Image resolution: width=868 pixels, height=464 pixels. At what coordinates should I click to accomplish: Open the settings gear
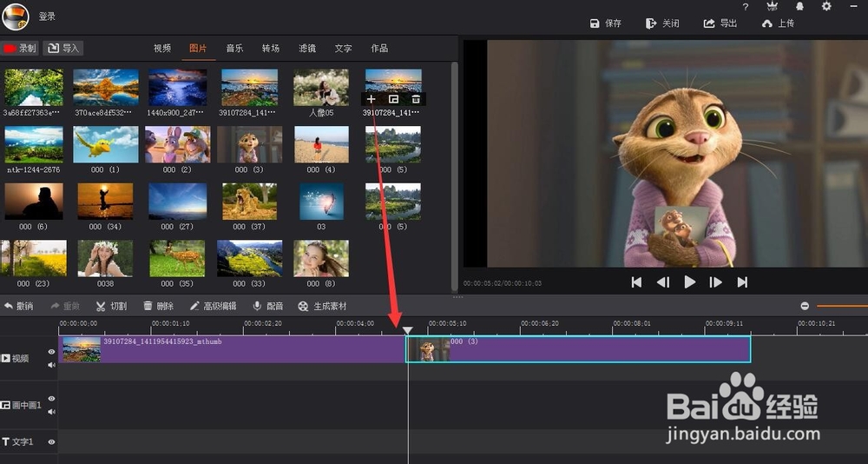[x=826, y=7]
